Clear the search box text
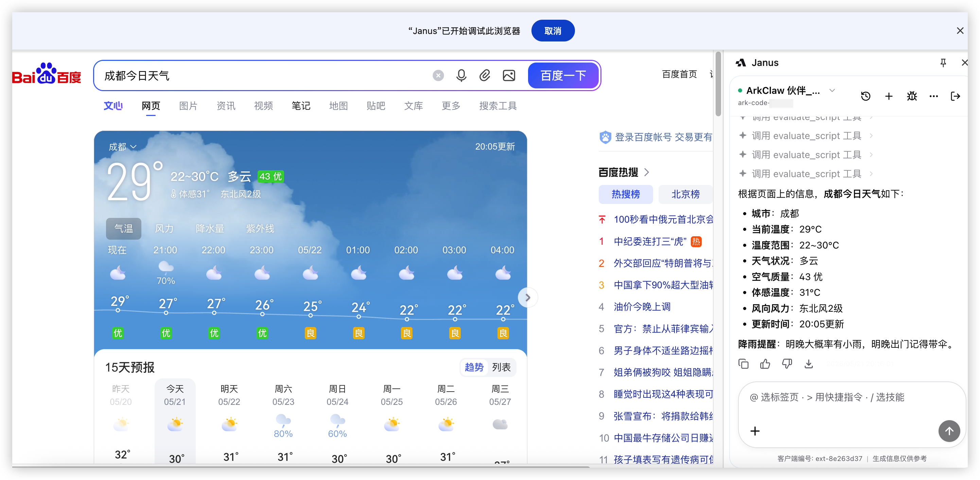The image size is (980, 480). tap(438, 75)
